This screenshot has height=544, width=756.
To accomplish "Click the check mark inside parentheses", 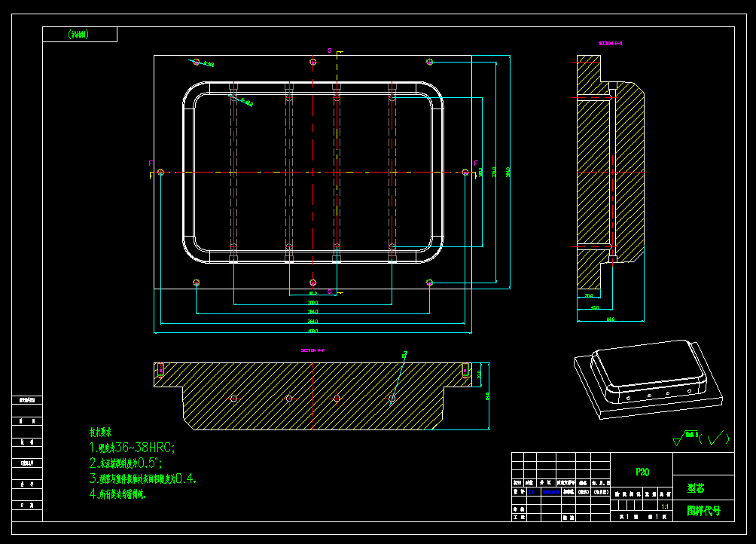I will (x=715, y=439).
